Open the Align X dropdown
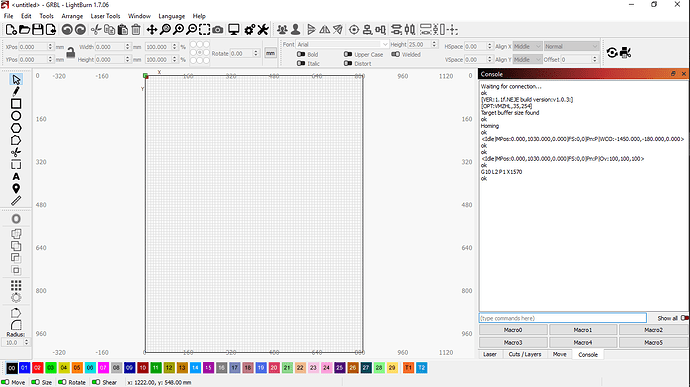690x387 pixels. (527, 46)
